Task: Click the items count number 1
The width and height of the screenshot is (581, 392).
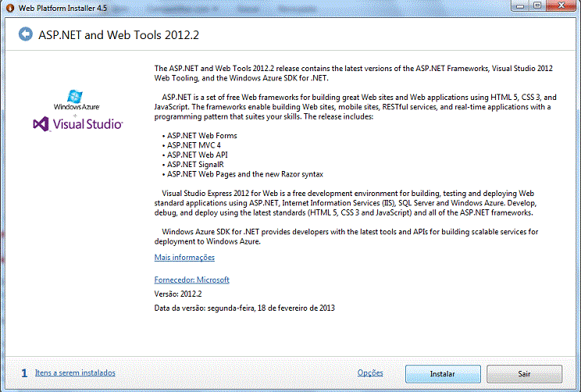Action: pos(24,373)
